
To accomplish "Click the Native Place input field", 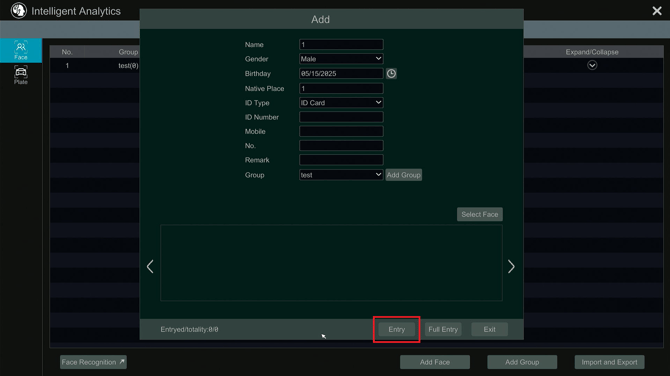I will pyautogui.click(x=341, y=88).
